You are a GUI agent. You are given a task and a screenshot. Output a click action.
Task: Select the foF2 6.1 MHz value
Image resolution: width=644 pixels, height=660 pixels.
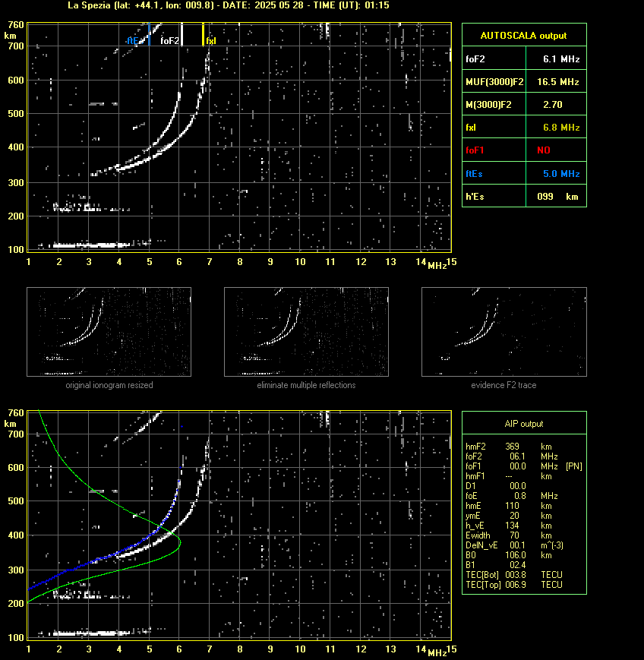(561, 59)
